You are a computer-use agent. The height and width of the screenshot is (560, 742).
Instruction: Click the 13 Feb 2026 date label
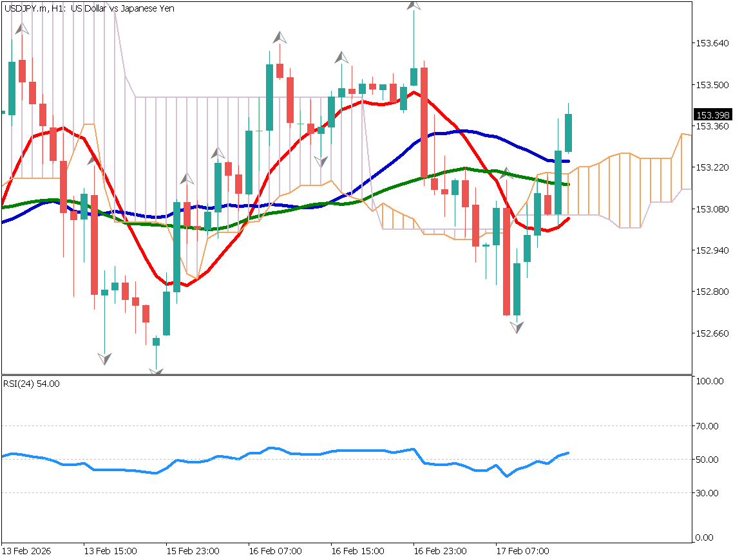click(x=26, y=552)
